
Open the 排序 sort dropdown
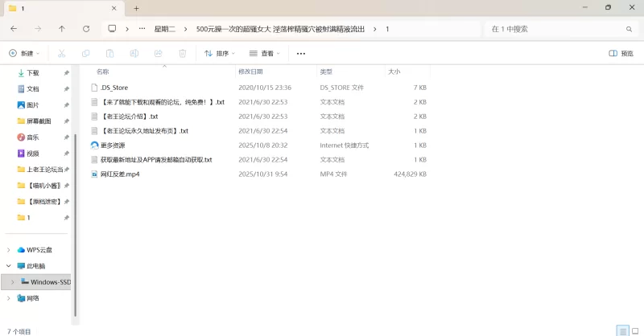click(x=219, y=53)
